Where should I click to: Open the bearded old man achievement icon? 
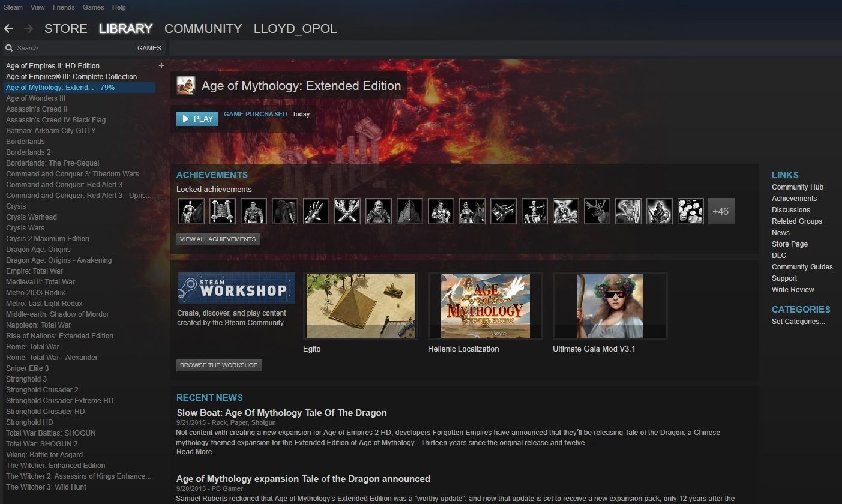tap(379, 211)
